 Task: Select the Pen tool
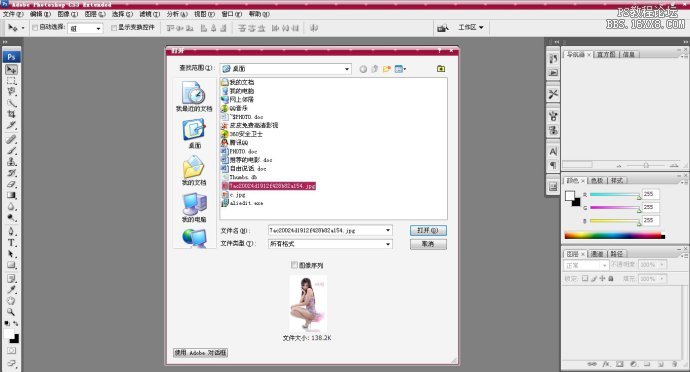(x=11, y=231)
